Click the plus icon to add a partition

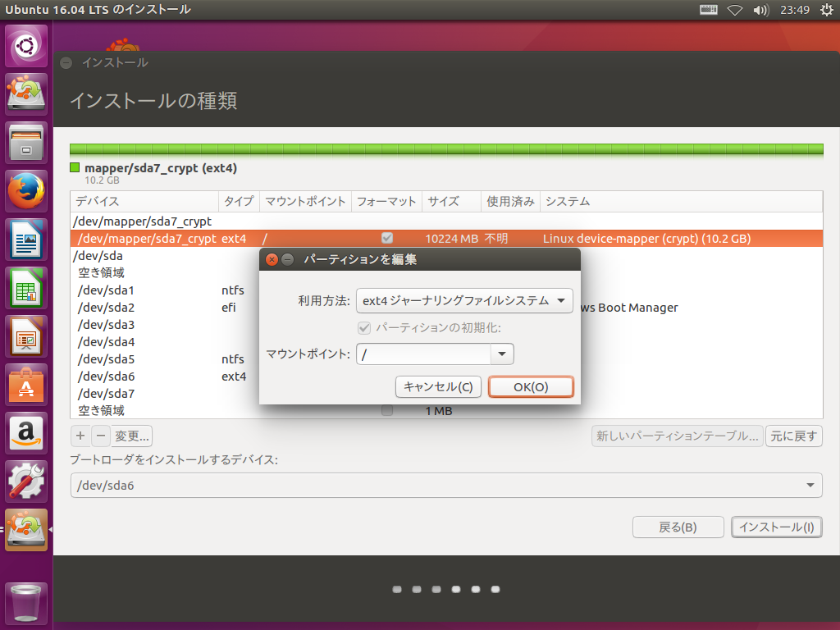click(80, 436)
